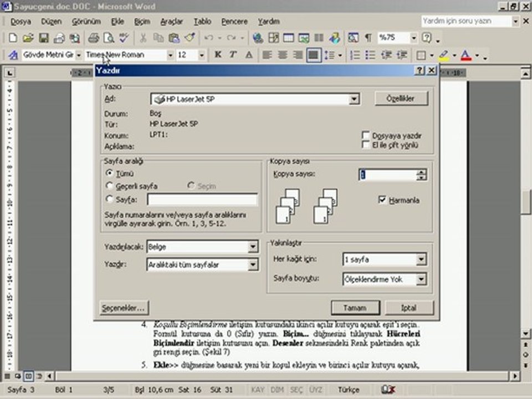Toggle the show paragraph marks icon
Viewport: 532px width, 399px height.
(x=368, y=38)
